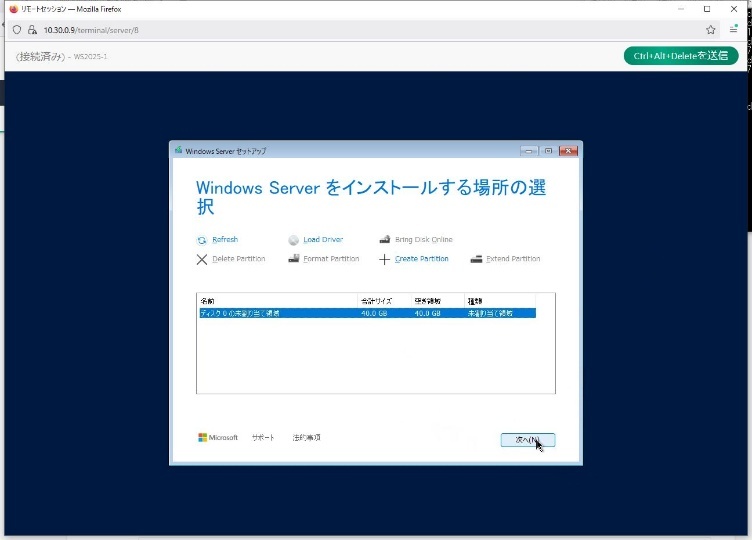This screenshot has width=752, height=540.
Task: Click the shield icon in address bar
Action: pos(17,30)
